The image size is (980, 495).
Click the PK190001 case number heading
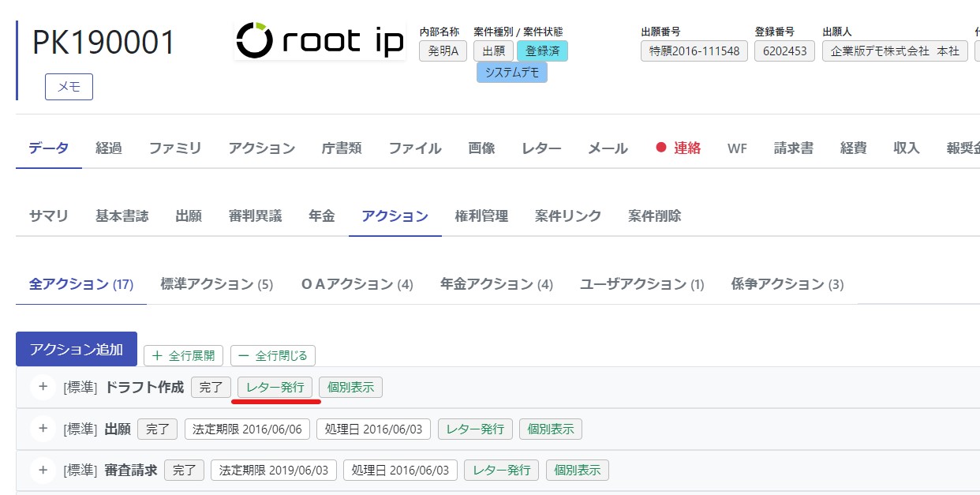click(104, 43)
